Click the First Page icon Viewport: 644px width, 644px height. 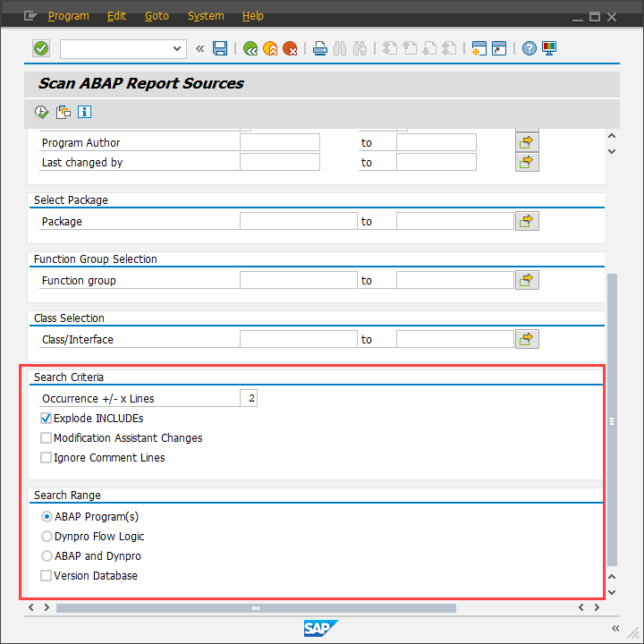[390, 49]
